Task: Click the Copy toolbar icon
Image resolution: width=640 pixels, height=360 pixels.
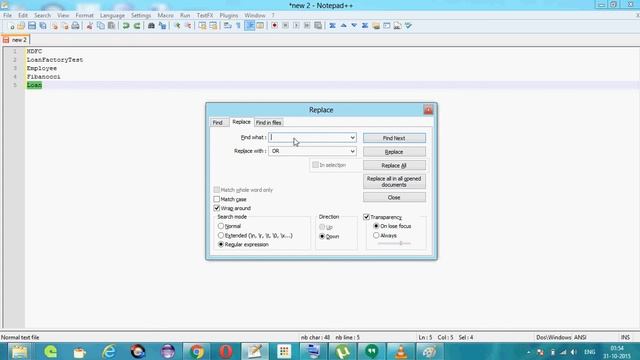Action: (100, 26)
